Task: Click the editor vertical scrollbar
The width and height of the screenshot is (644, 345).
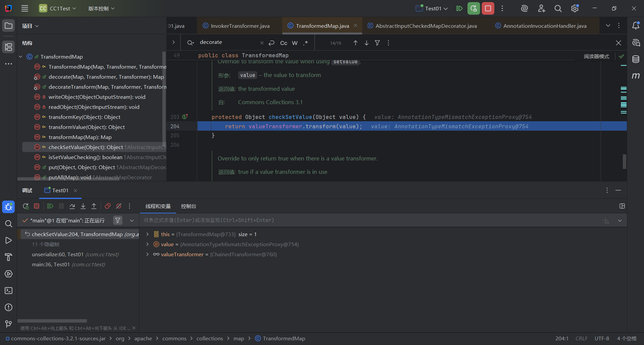Action: (624, 161)
